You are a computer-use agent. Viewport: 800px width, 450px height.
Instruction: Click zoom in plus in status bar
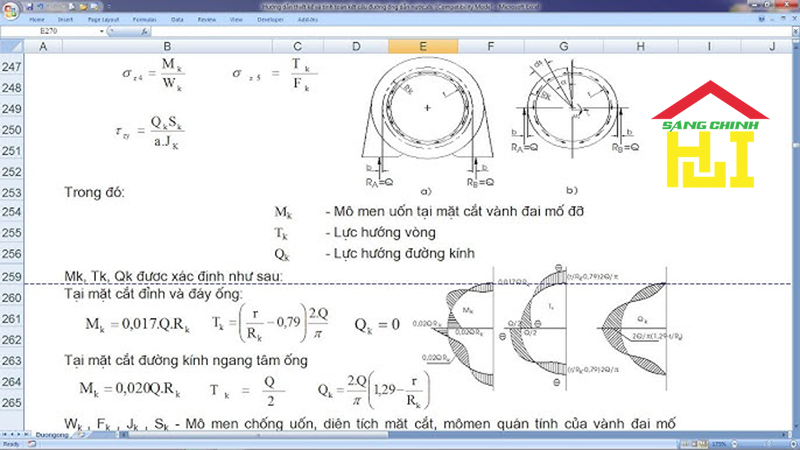point(790,443)
